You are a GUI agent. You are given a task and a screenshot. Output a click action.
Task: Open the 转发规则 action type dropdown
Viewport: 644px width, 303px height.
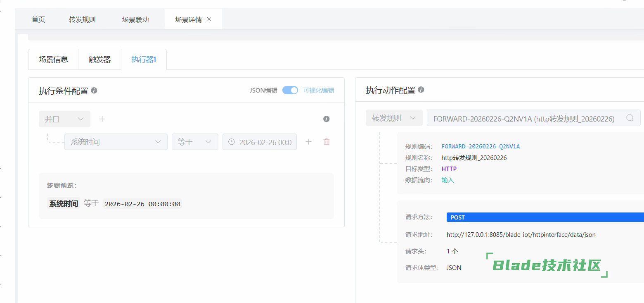[394, 118]
